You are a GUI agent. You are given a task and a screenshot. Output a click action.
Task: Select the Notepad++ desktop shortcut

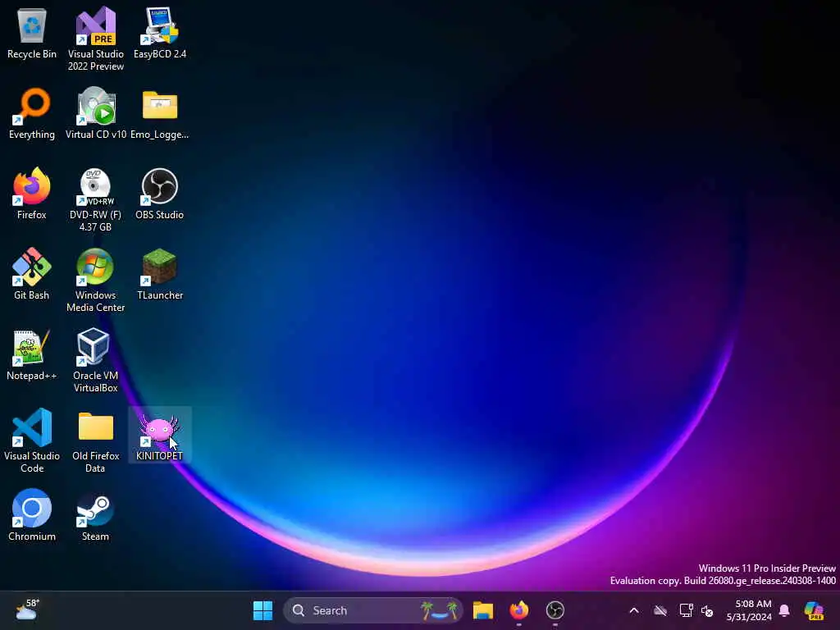[x=32, y=355]
